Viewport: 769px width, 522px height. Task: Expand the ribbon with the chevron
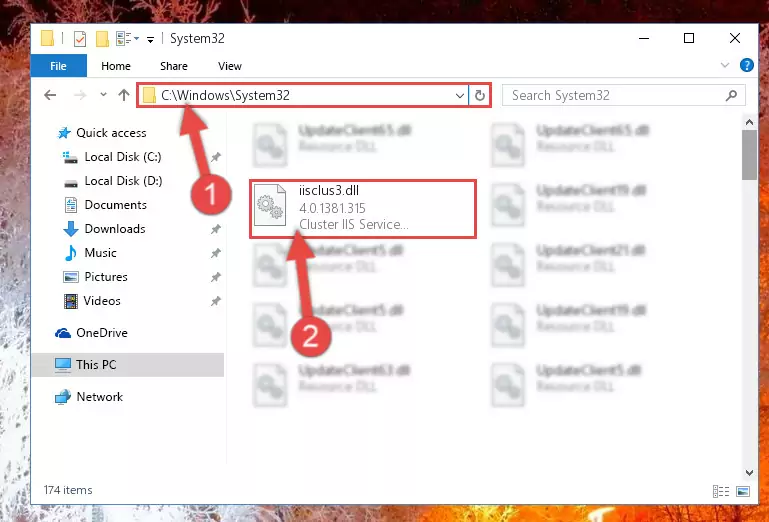click(724, 65)
